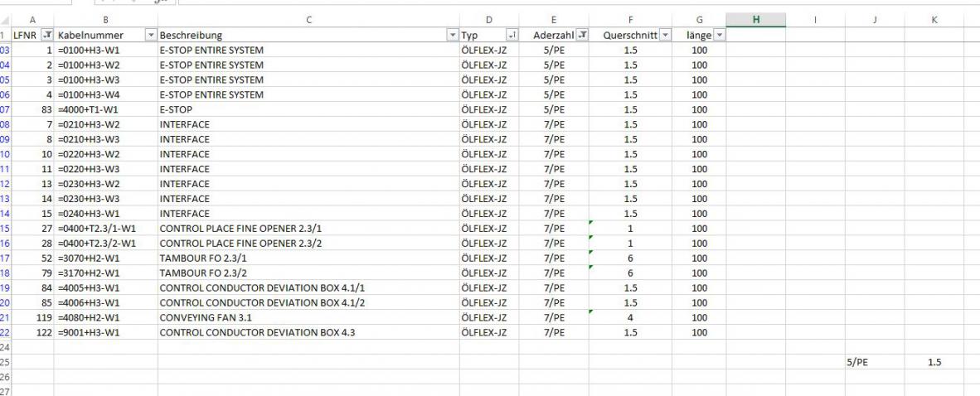Click the 1.5 cell in column K

coord(934,362)
